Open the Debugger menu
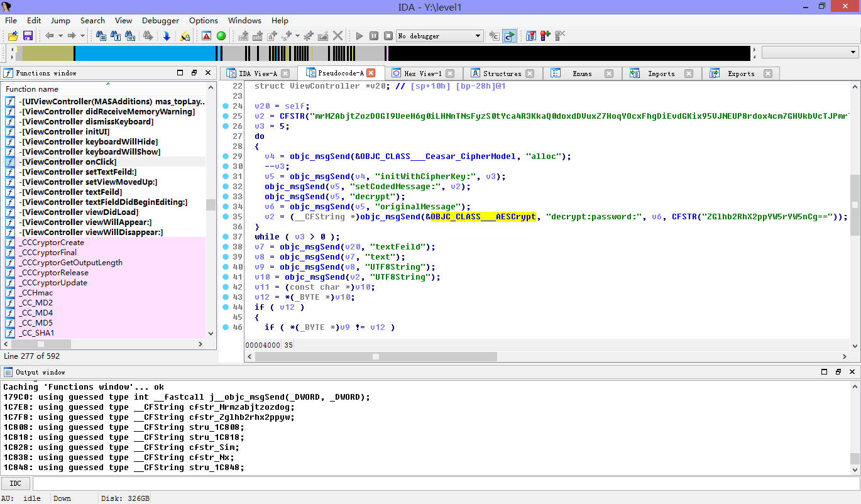 tap(160, 20)
